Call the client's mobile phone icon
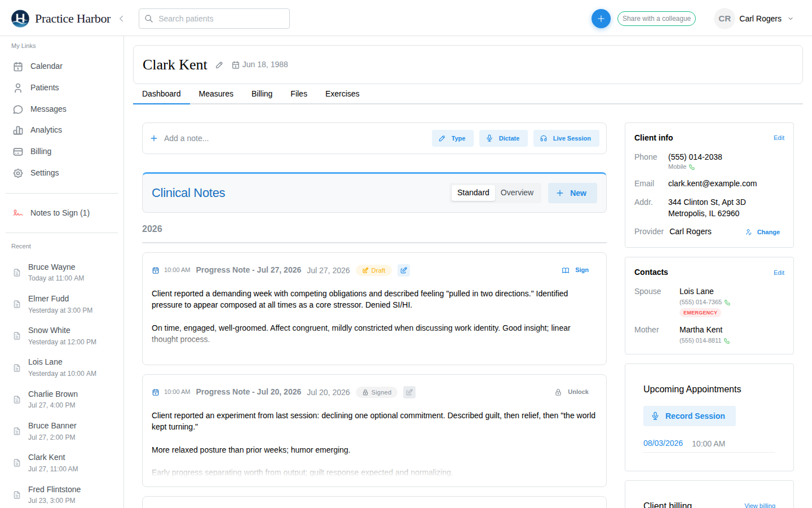 692,167
